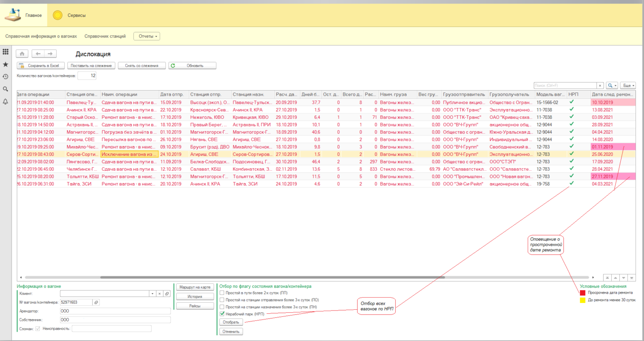Select АО "Салаватстекл..." shipper cell
This screenshot has width=644, height=341.
[x=465, y=169]
